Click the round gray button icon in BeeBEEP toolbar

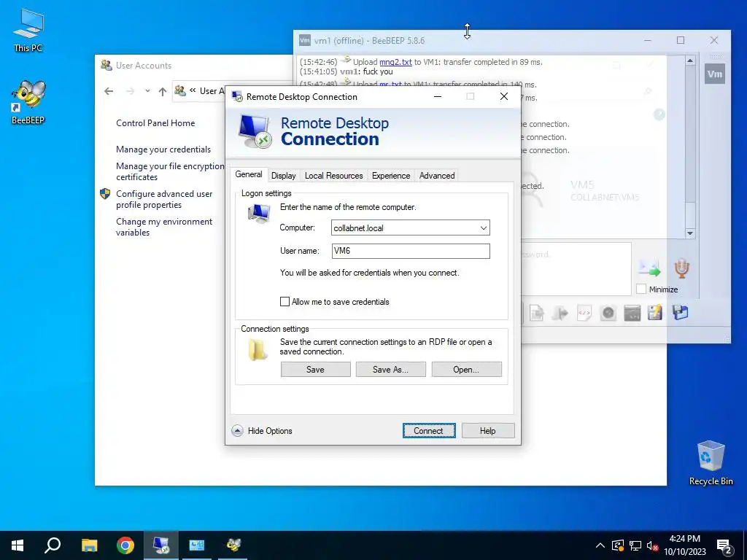(608, 313)
